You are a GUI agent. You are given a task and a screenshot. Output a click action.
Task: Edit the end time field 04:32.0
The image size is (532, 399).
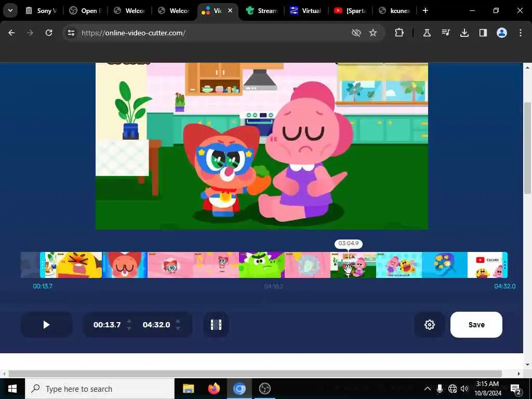point(156,325)
